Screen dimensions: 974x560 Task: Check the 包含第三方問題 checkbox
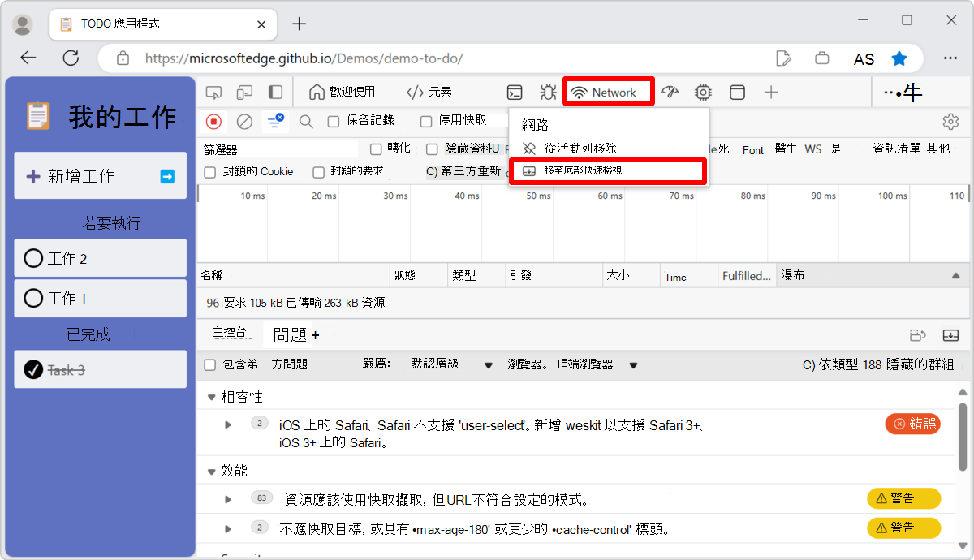[x=209, y=364]
